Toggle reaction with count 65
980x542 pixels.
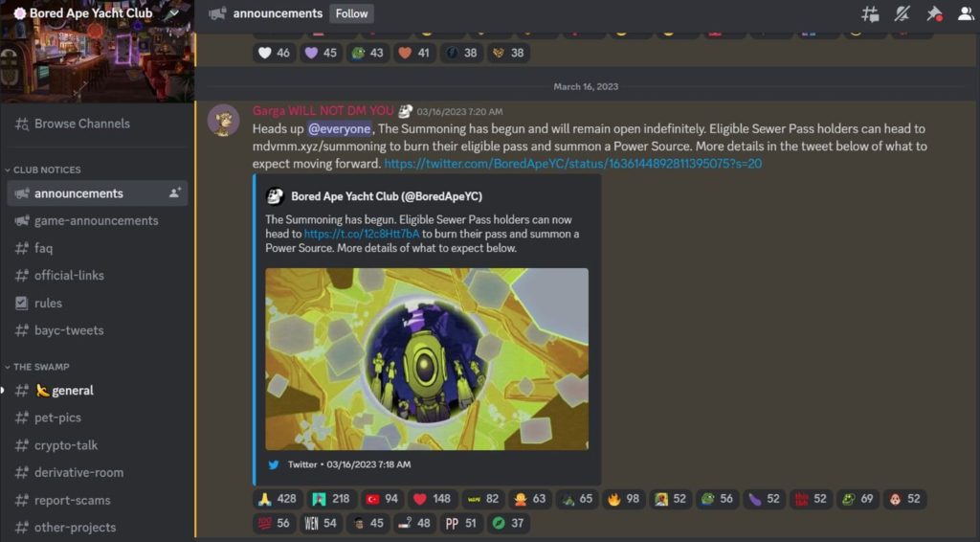577,499
